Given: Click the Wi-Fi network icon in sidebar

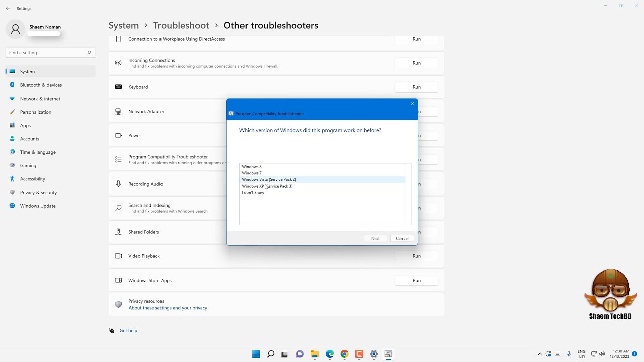Looking at the screenshot, I should click(x=12, y=99).
